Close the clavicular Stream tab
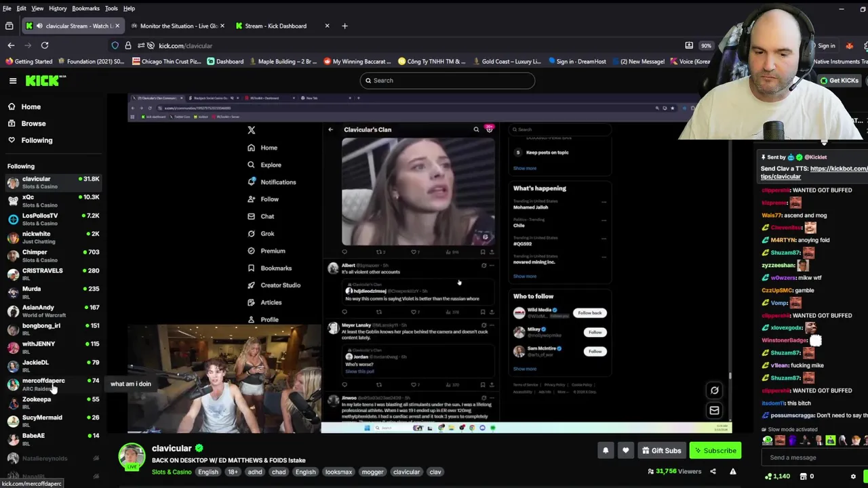 (117, 26)
